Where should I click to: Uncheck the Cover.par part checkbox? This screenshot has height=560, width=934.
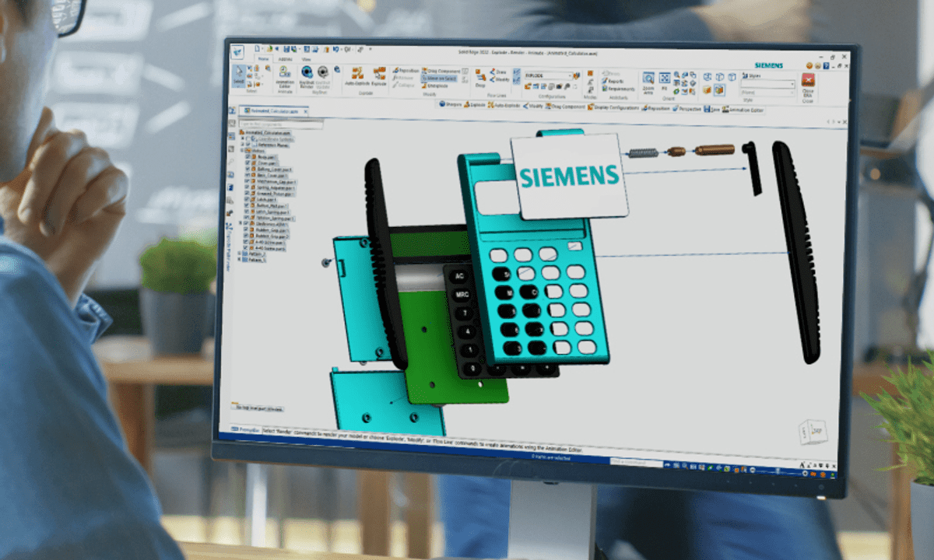pos(248,163)
